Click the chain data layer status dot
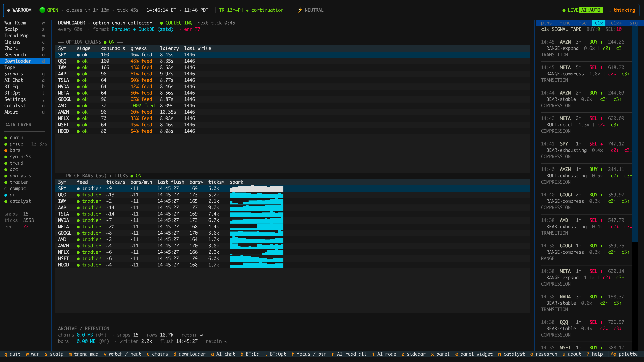644x362 pixels. pos(6,138)
